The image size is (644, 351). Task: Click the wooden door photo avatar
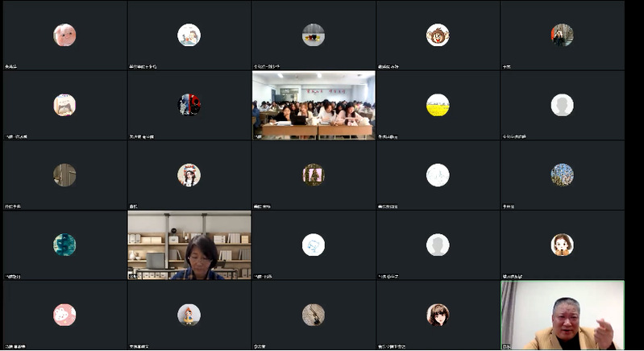pos(64,175)
